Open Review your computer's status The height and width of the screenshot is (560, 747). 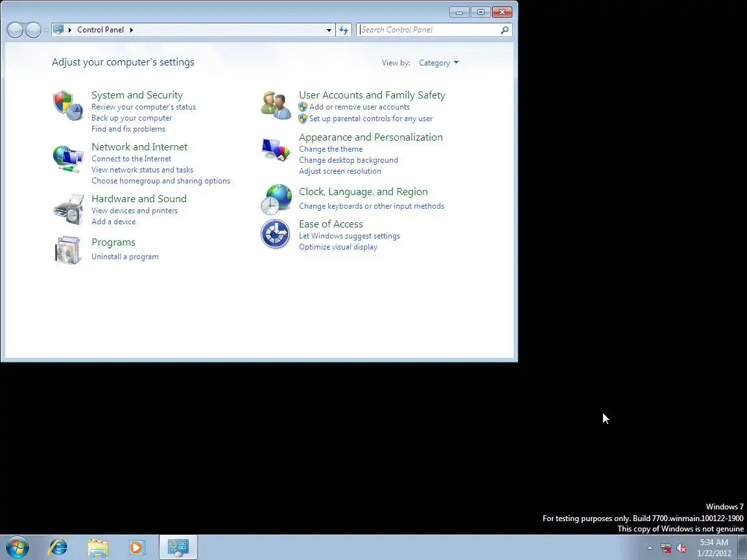click(143, 107)
